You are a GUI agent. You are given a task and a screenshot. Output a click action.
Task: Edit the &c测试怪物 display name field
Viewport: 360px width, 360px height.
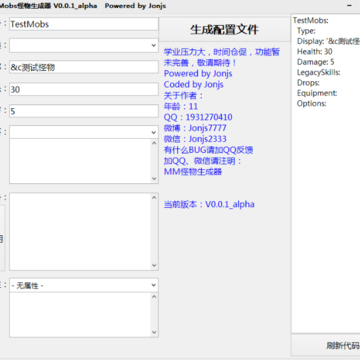[84, 67]
